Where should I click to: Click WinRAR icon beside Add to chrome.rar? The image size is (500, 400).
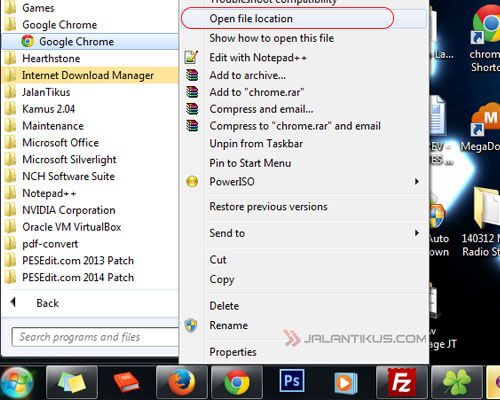click(x=192, y=92)
